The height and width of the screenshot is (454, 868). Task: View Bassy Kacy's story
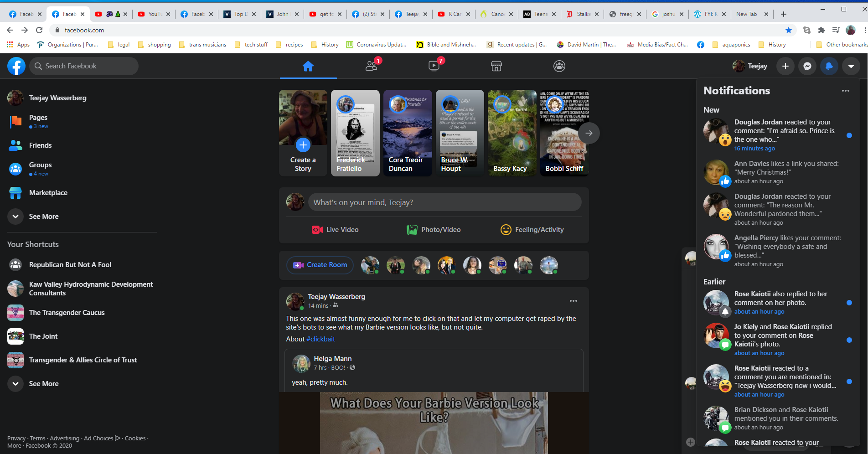click(x=512, y=133)
